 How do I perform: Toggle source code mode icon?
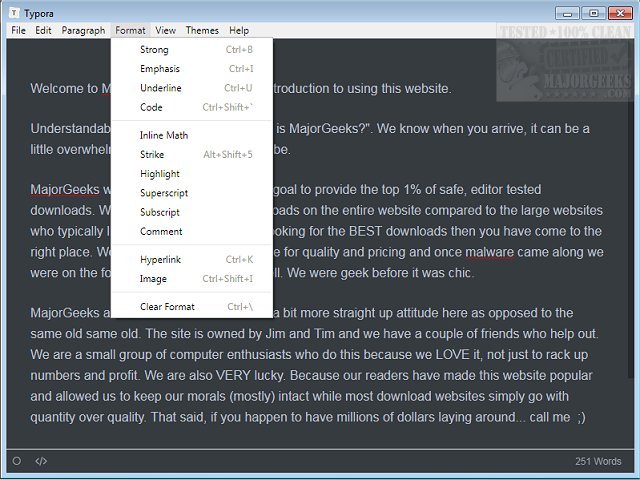click(x=41, y=461)
